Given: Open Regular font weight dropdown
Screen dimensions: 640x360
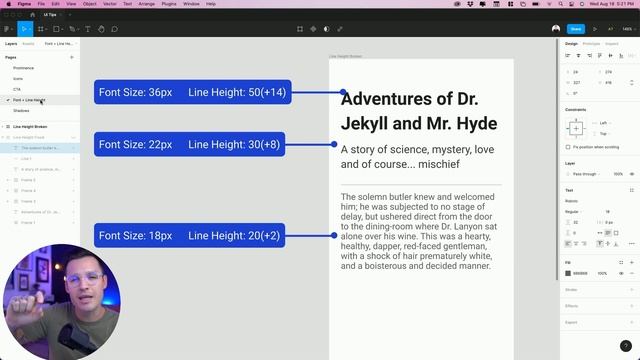Looking at the screenshot, I should pyautogui.click(x=573, y=212).
